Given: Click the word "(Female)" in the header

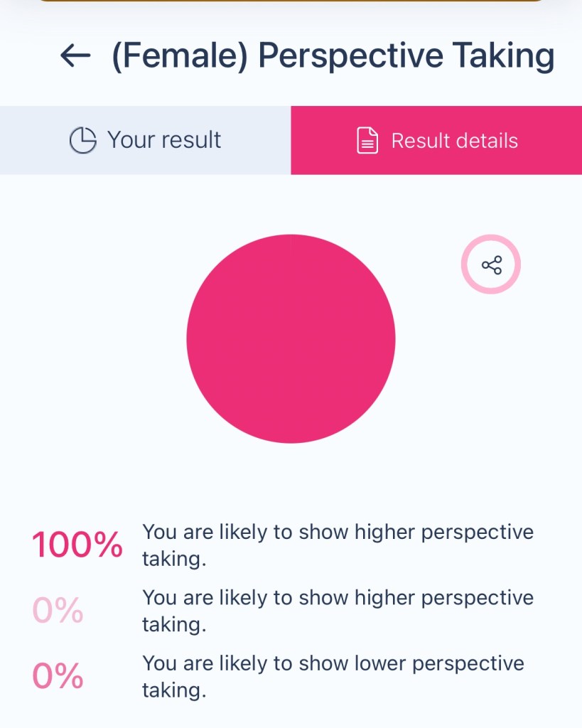Looking at the screenshot, I should tap(179, 55).
